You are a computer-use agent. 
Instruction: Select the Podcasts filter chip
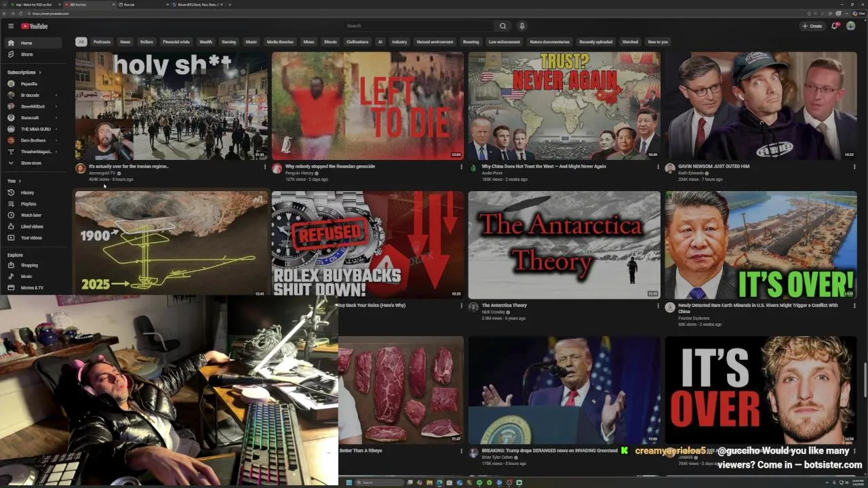102,42
